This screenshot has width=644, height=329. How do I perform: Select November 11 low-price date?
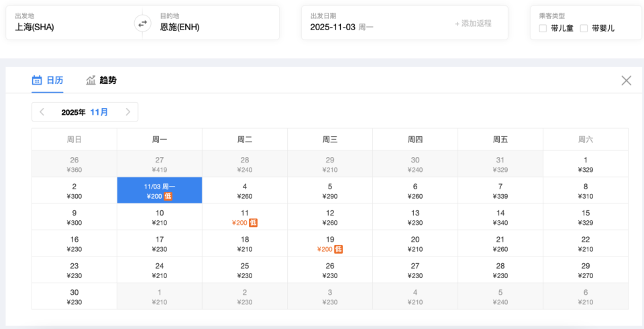245,218
